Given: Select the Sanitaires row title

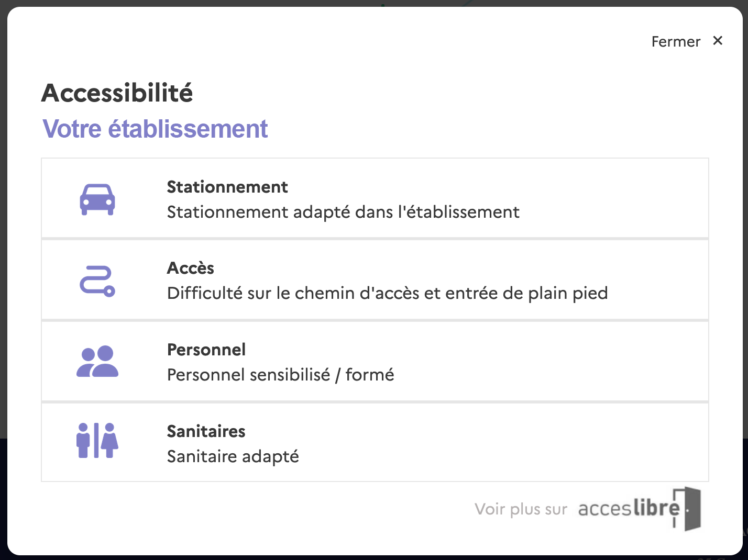Looking at the screenshot, I should point(206,431).
